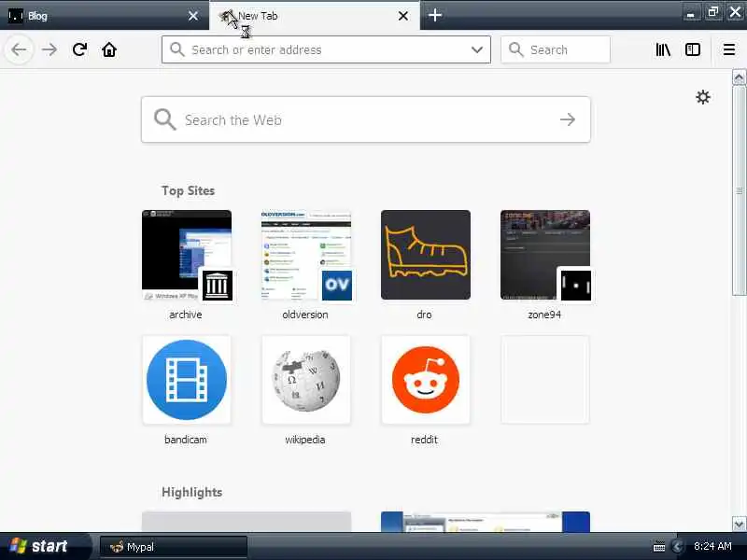Click the vertical scrollbar thumb

pos(739,190)
